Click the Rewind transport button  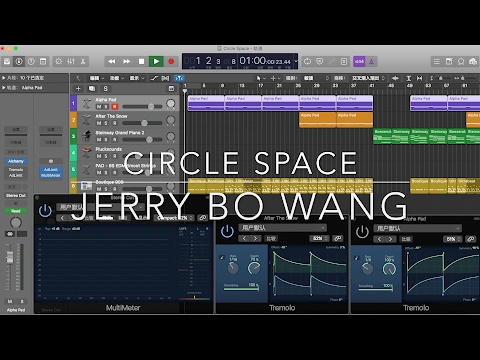point(112,61)
